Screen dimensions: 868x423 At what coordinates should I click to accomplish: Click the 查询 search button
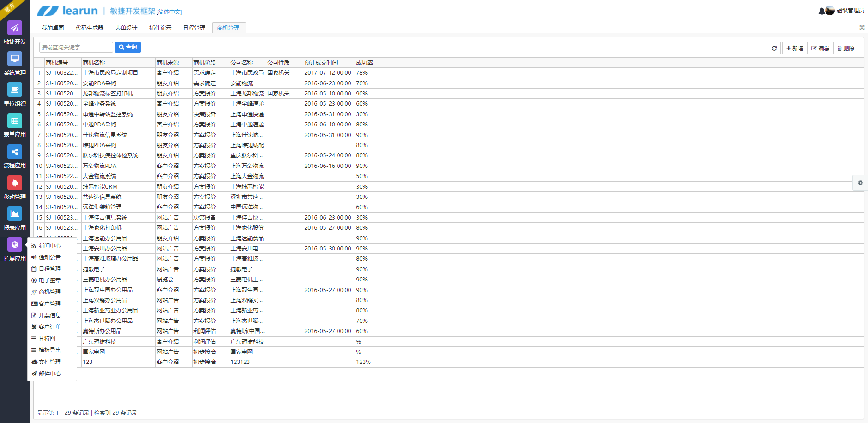click(128, 47)
